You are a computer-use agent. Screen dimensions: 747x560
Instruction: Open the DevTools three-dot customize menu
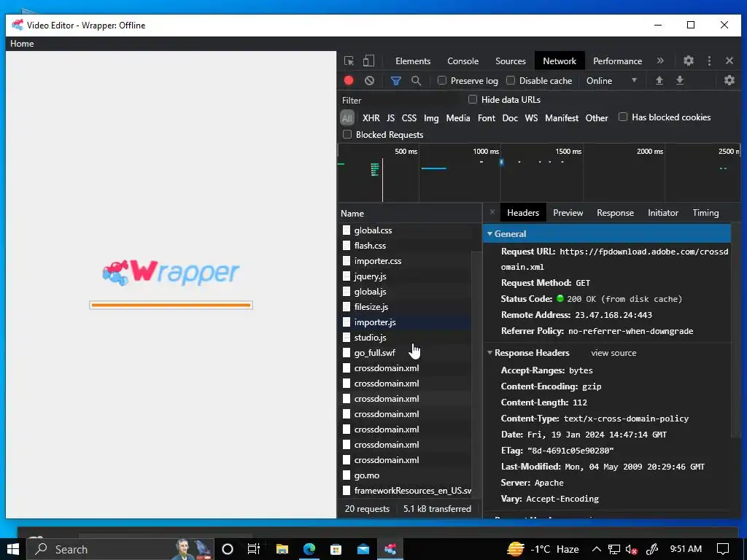pyautogui.click(x=709, y=61)
